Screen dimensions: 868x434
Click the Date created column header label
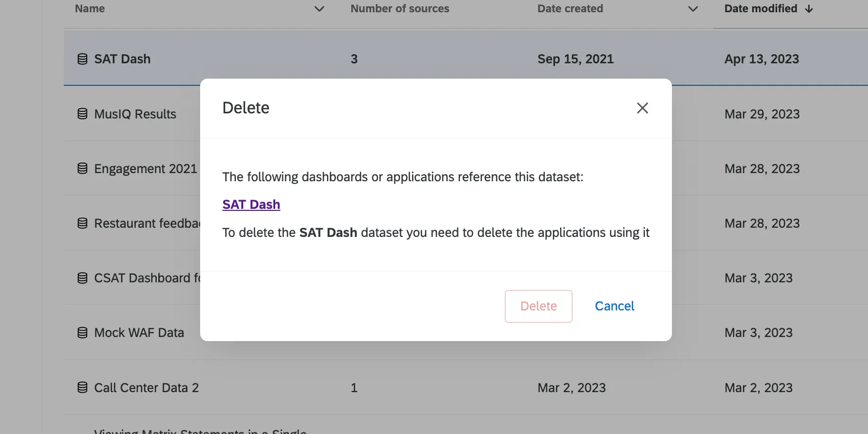[570, 9]
